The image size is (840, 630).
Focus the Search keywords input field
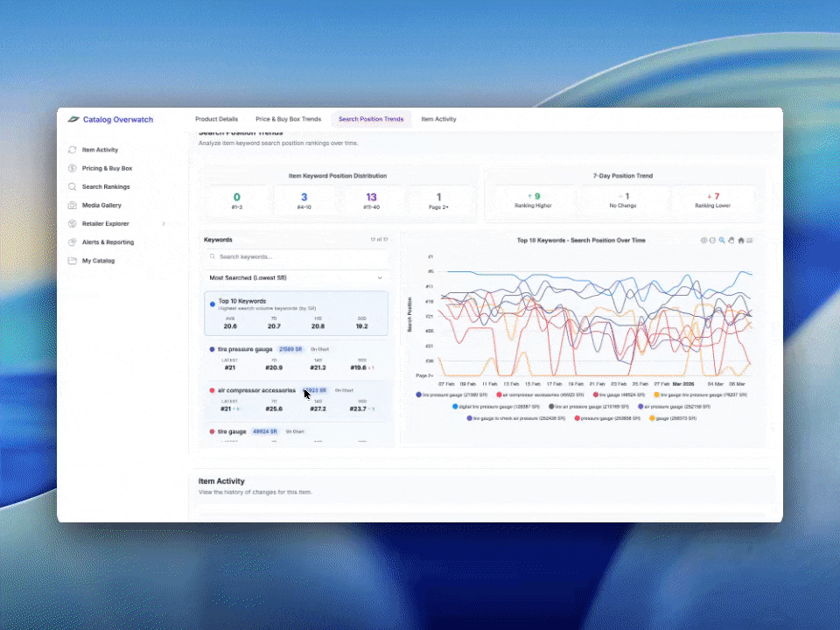(297, 256)
